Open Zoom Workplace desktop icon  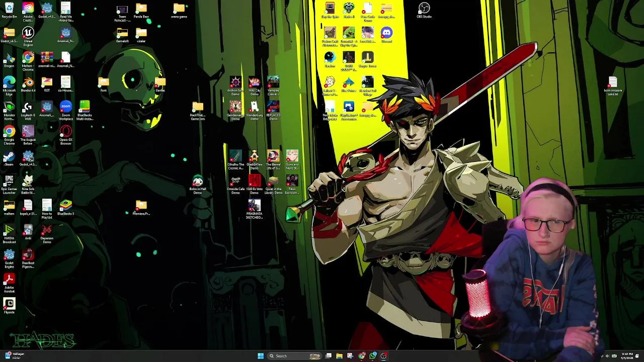click(x=65, y=111)
